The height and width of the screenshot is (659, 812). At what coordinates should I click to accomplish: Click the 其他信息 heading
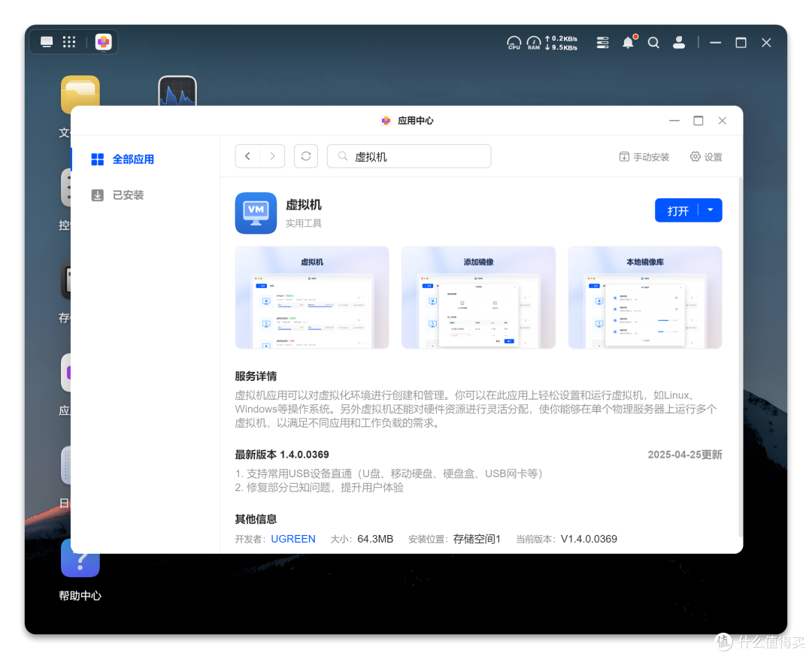(256, 519)
